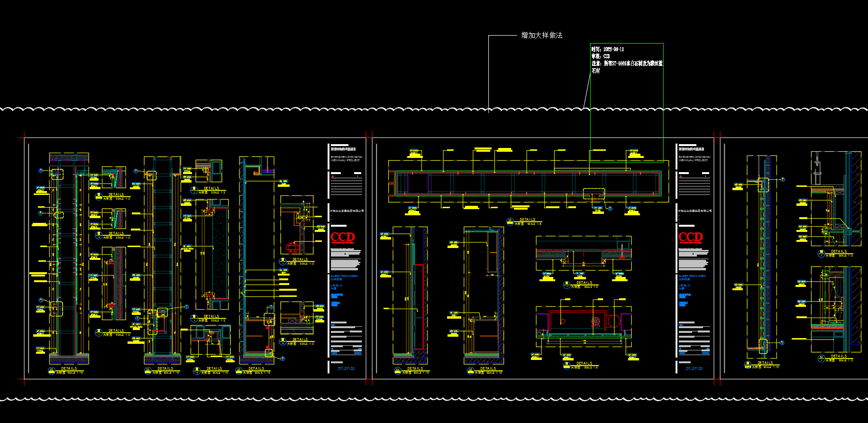This screenshot has height=423, width=868.
Task: Click the LEVEL 2 label on sheet DT-2F-32
Action: 336,285
